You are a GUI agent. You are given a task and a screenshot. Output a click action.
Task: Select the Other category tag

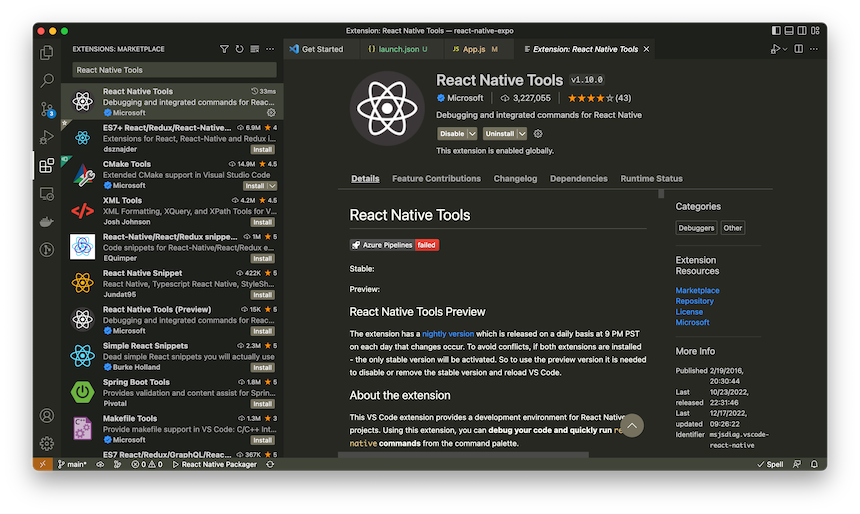tap(732, 228)
